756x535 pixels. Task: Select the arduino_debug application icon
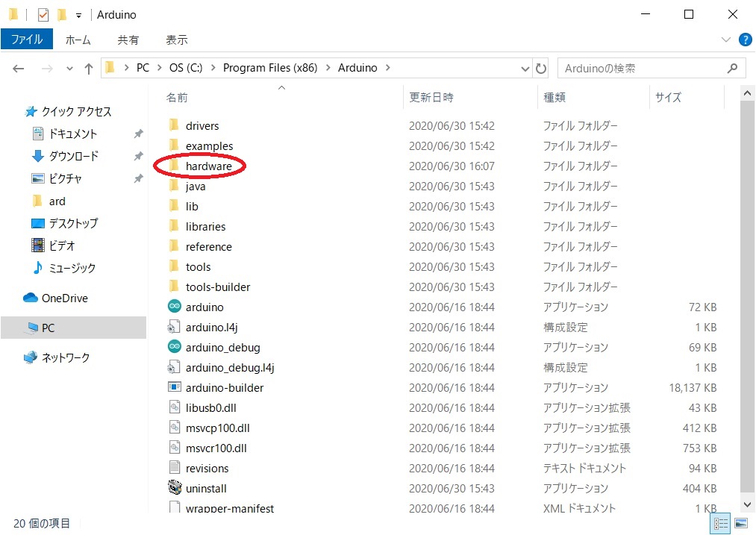pyautogui.click(x=175, y=347)
